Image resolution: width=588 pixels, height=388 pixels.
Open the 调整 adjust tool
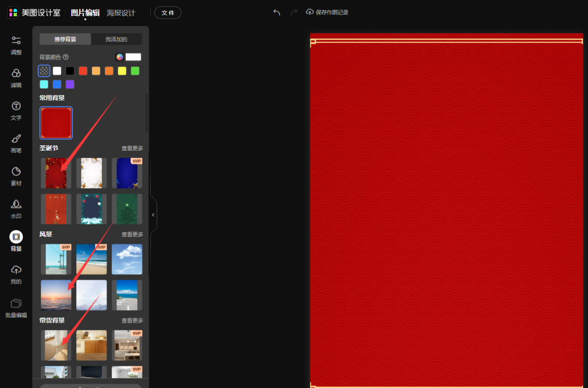16,45
